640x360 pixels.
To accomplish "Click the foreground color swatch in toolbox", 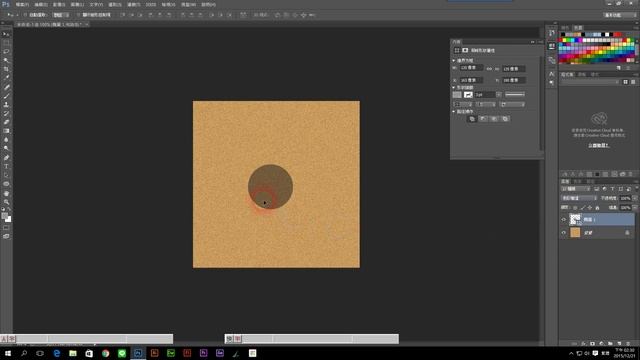I will point(4,216).
